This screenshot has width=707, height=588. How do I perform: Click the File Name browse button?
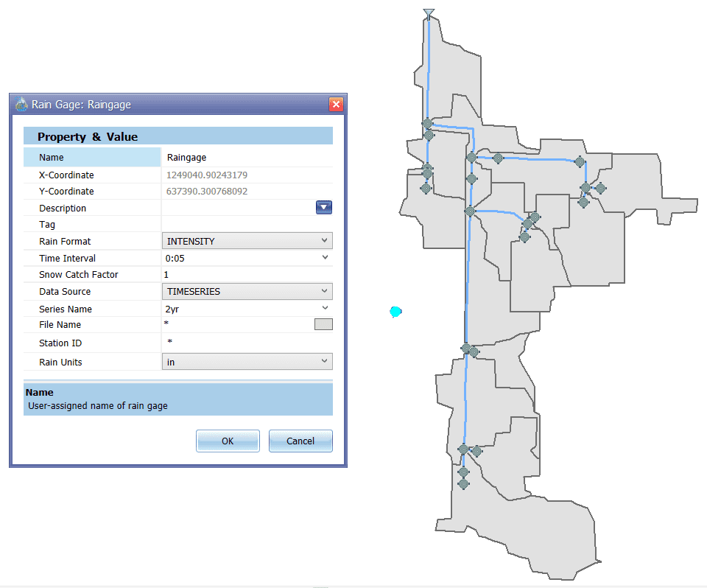click(x=323, y=323)
